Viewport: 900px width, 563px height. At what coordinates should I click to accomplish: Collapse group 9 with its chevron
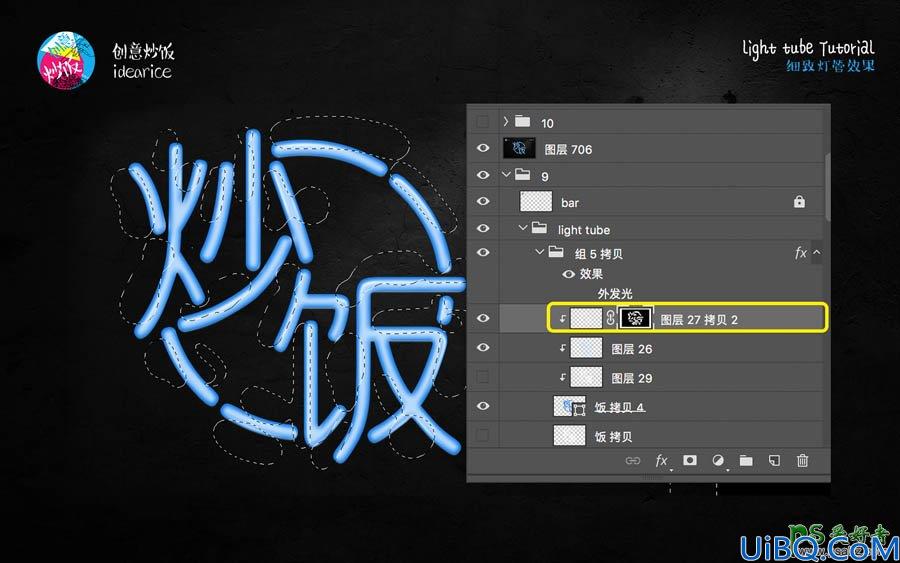pos(506,174)
